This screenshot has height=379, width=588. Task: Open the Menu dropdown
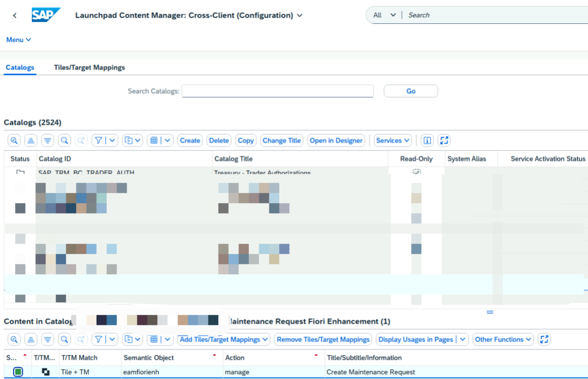(x=18, y=40)
